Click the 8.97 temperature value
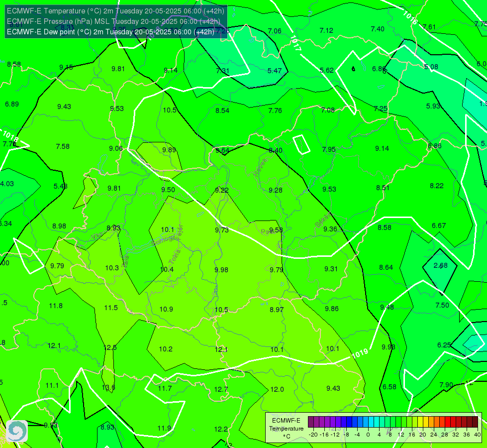Screen dimensions: 487x448 click(x=277, y=310)
